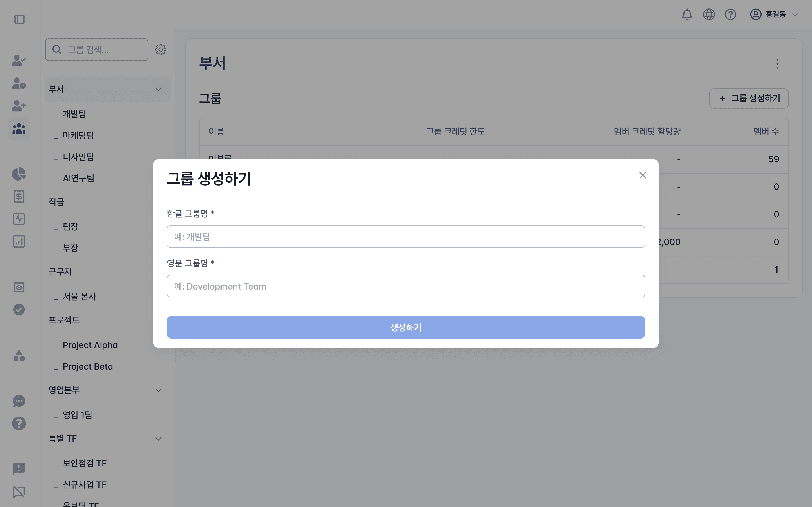
Task: Open the member approval icon in sidebar
Action: (19, 61)
